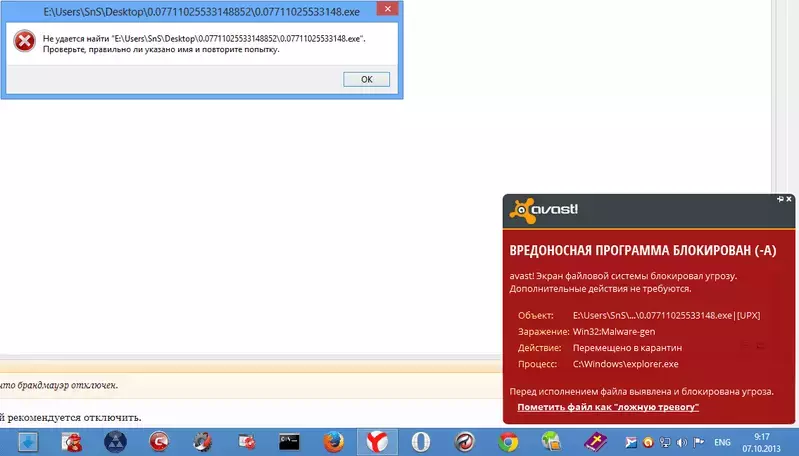Click the 'ВРЕДОНОСНАЯ ПРОГРАММА БЛОКИРОВАН' heading
Screen dimensions: 799x456
click(643, 250)
